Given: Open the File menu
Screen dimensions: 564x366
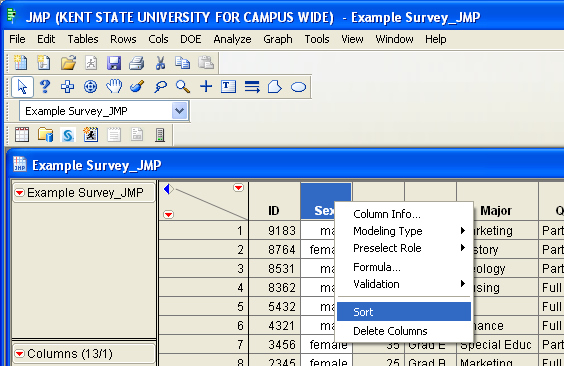Looking at the screenshot, I should click(17, 39).
